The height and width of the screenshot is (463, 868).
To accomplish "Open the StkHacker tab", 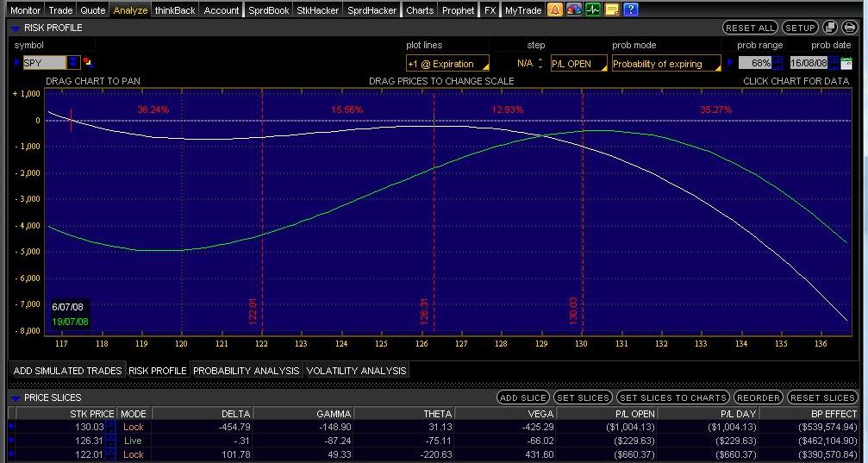I will [318, 10].
